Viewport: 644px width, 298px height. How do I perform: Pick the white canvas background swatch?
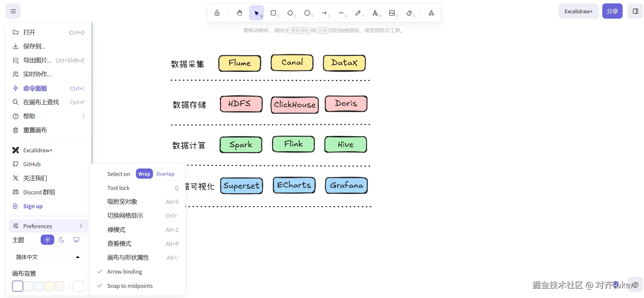(x=18, y=286)
